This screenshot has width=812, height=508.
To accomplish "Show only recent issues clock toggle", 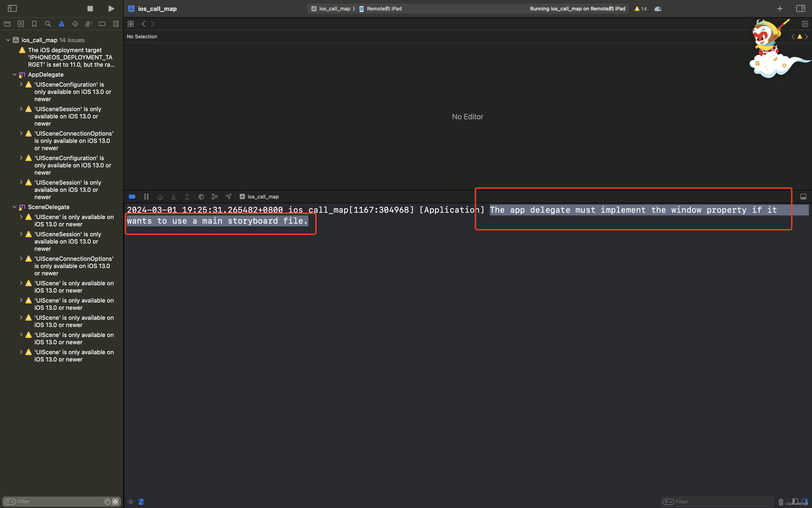I will click(107, 502).
